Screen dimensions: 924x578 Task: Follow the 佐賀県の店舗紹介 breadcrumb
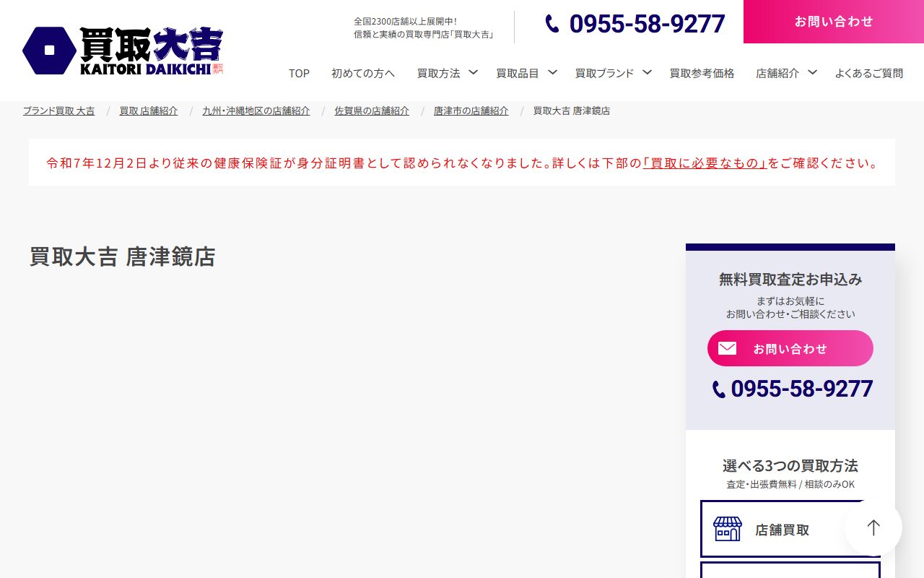[372, 111]
